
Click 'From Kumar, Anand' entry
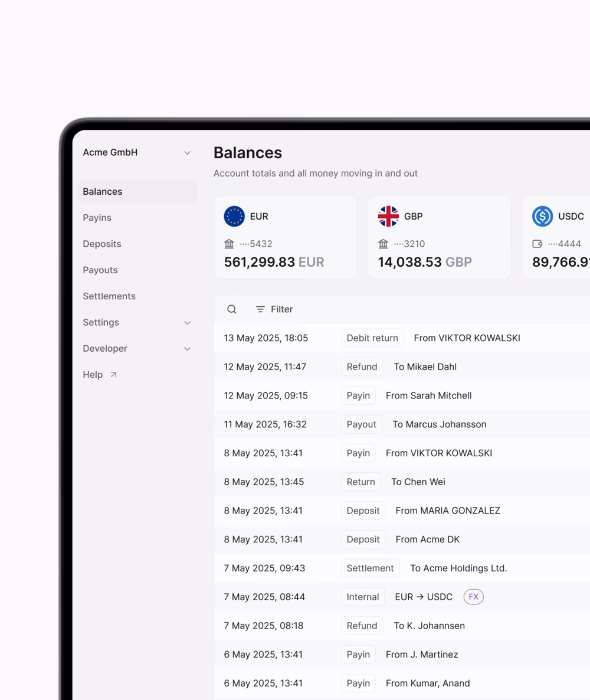coord(428,683)
